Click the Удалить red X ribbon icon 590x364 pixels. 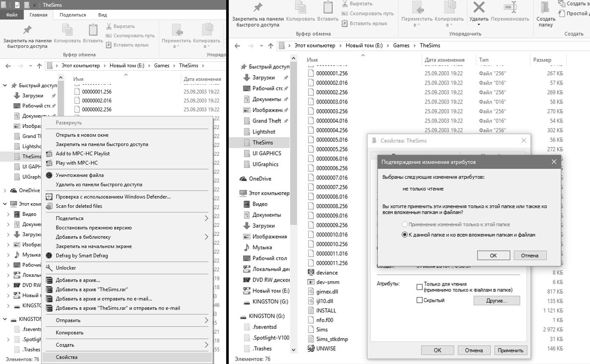(479, 7)
